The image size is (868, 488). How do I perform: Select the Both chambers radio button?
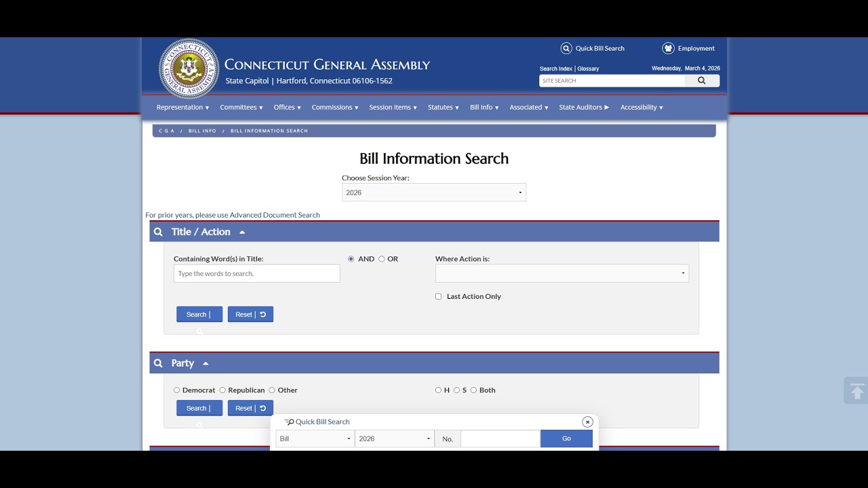click(473, 390)
